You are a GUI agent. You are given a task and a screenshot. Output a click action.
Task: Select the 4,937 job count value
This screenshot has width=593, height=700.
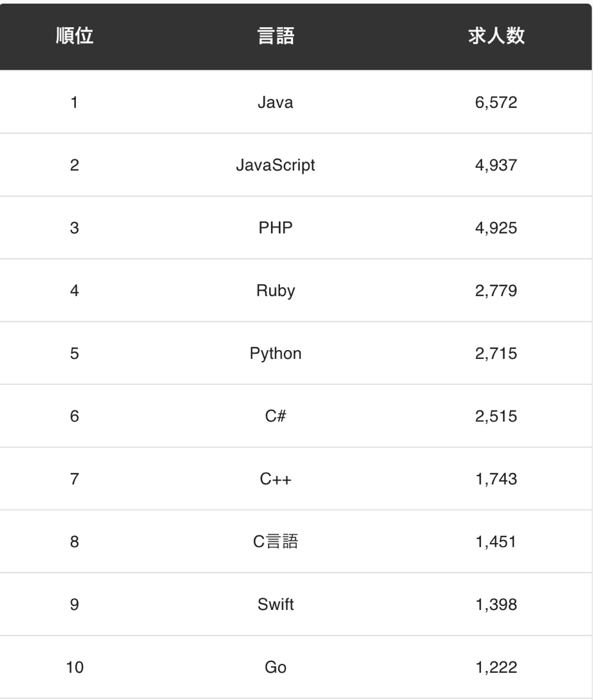pyautogui.click(x=496, y=165)
